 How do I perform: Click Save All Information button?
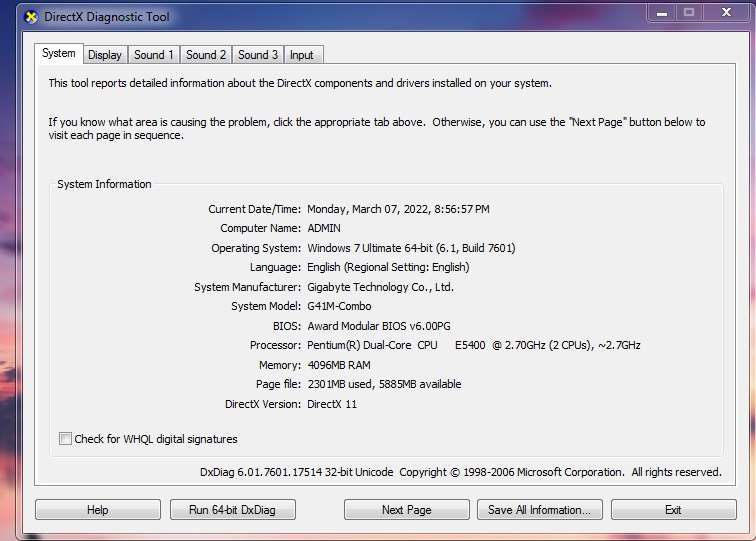point(539,510)
